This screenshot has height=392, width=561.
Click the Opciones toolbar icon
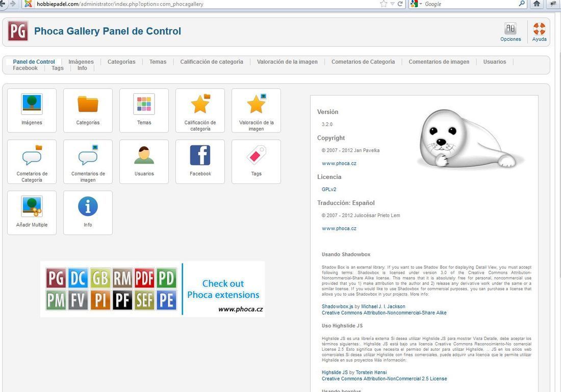[511, 32]
